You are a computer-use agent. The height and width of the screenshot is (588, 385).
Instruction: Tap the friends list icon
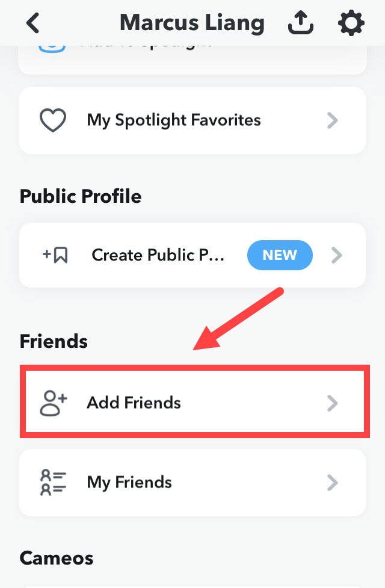(x=53, y=482)
